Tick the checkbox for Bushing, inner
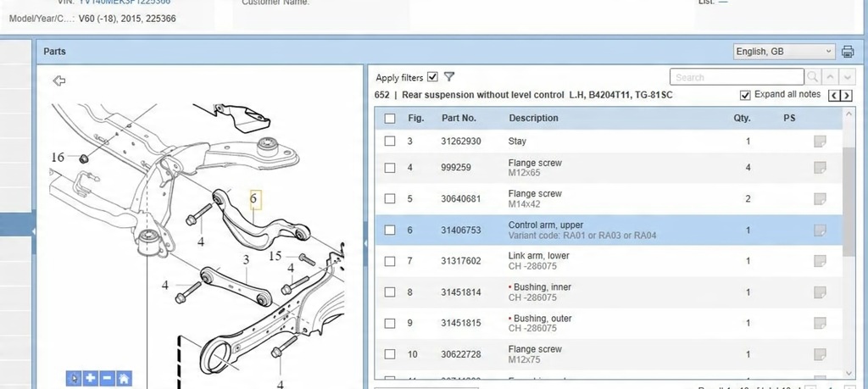 tap(390, 292)
